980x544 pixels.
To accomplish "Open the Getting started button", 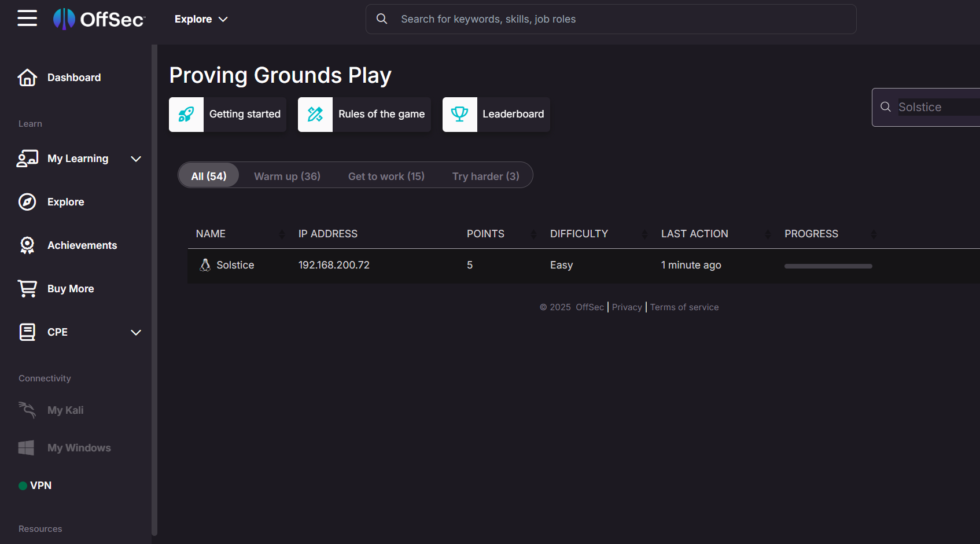I will [x=227, y=115].
